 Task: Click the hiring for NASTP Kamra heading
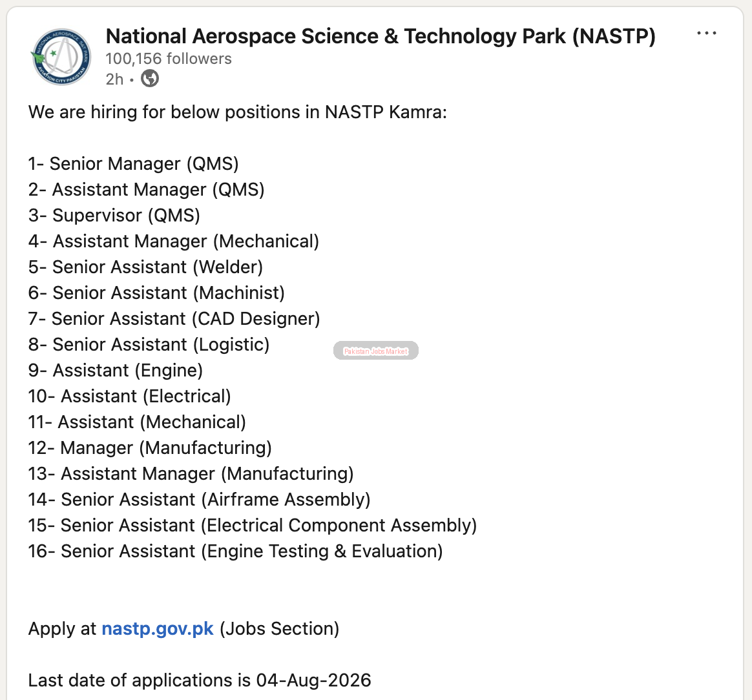[x=237, y=112]
